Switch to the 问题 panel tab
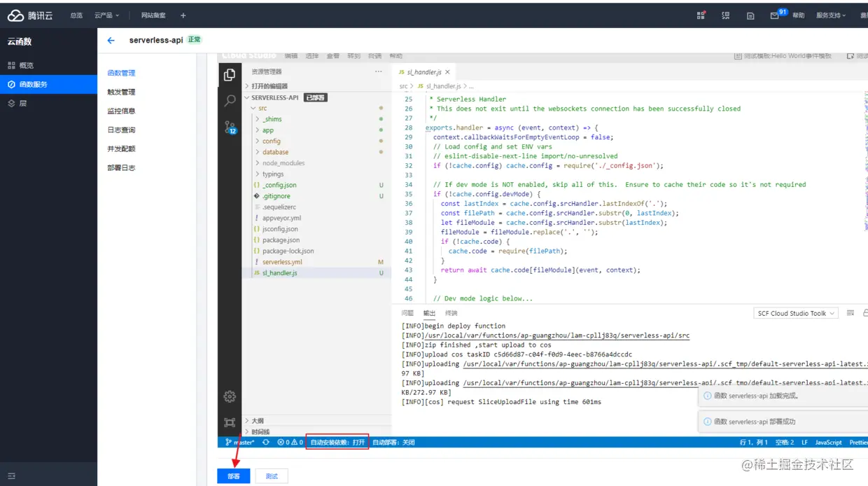 point(407,313)
